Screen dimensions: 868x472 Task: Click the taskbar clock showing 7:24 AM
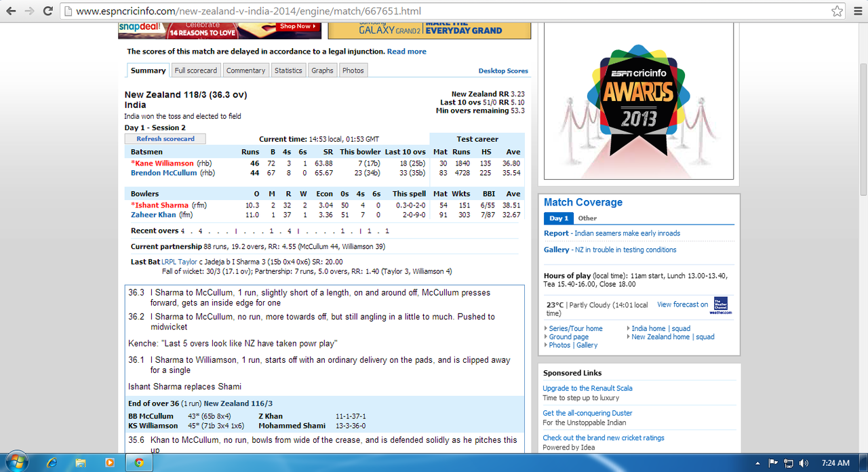click(835, 463)
